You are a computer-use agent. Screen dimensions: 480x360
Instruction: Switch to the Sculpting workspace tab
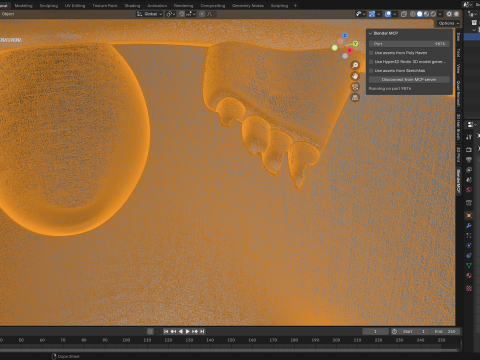click(x=49, y=6)
